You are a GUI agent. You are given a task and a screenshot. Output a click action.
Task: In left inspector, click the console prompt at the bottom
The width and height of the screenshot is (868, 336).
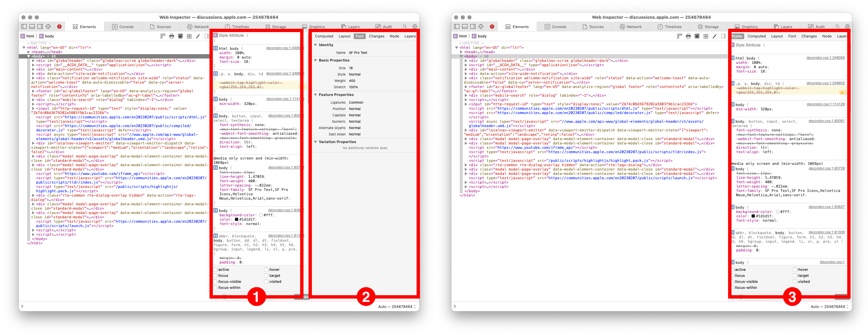(197, 306)
